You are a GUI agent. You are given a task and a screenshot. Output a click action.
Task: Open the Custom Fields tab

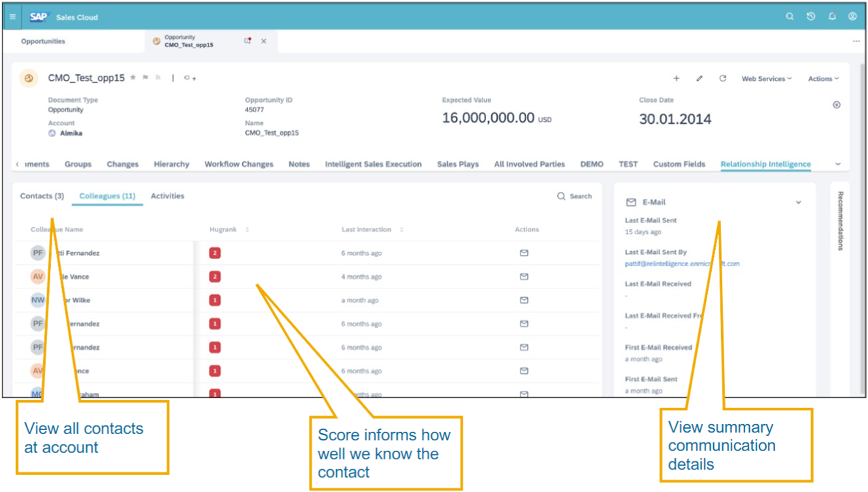(679, 164)
